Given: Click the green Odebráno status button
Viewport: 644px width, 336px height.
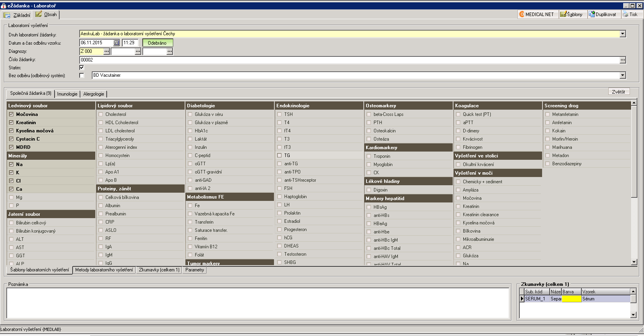Looking at the screenshot, I should (x=157, y=43).
